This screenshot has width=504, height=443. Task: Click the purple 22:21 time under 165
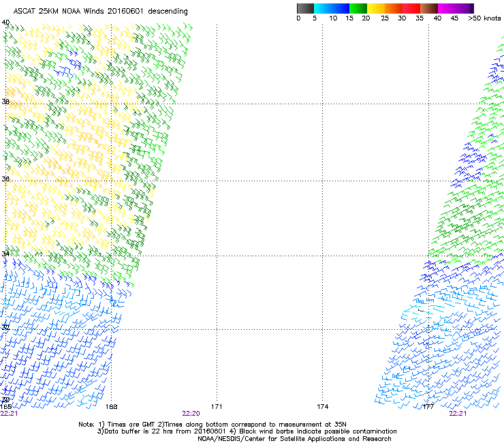click(x=9, y=414)
